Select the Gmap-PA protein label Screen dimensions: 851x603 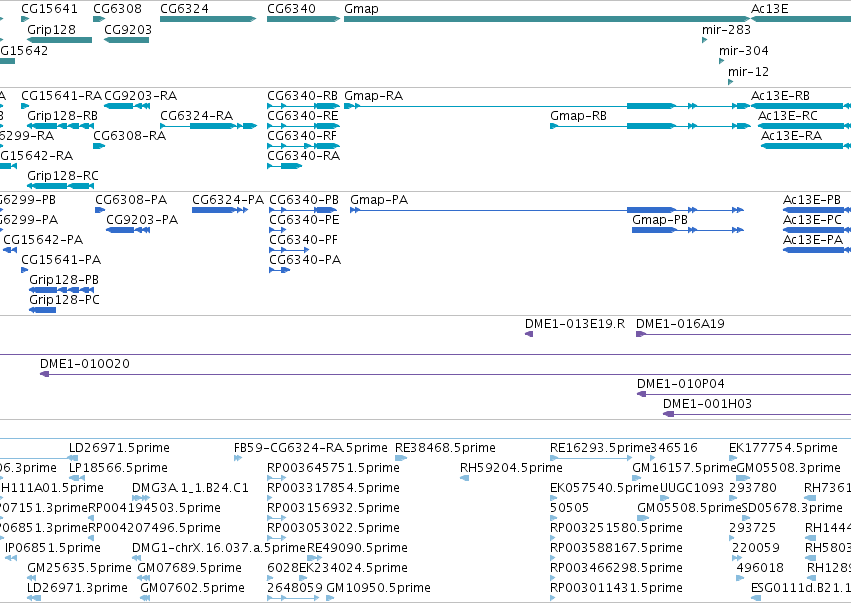pos(379,200)
